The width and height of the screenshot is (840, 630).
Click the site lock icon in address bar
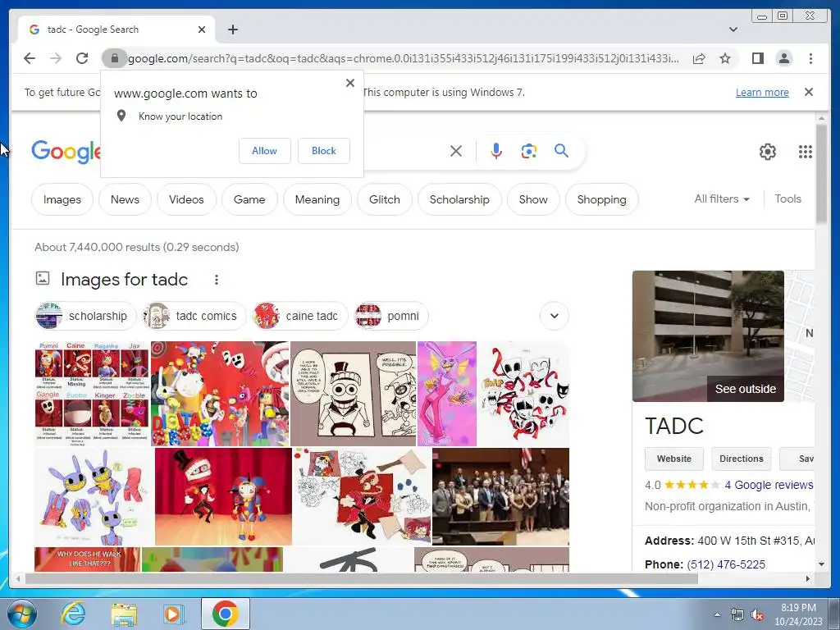[114, 58]
